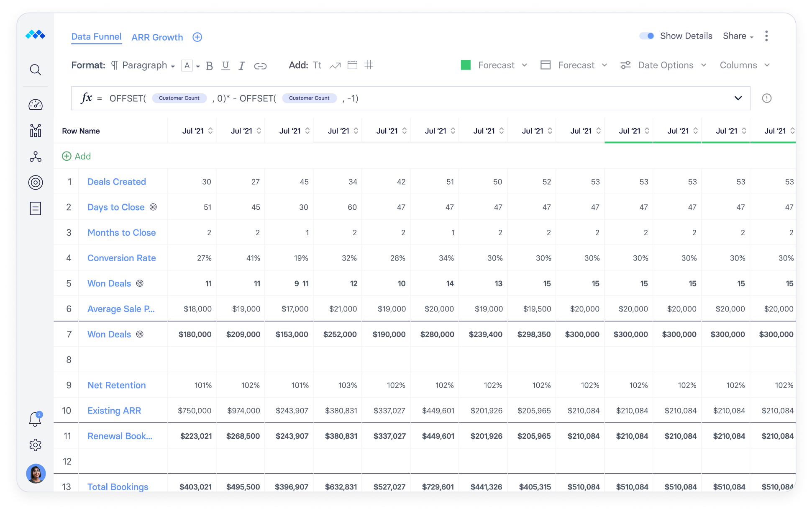This screenshot has height=512, width=812.
Task: Add a new row with the Add button
Action: click(77, 156)
